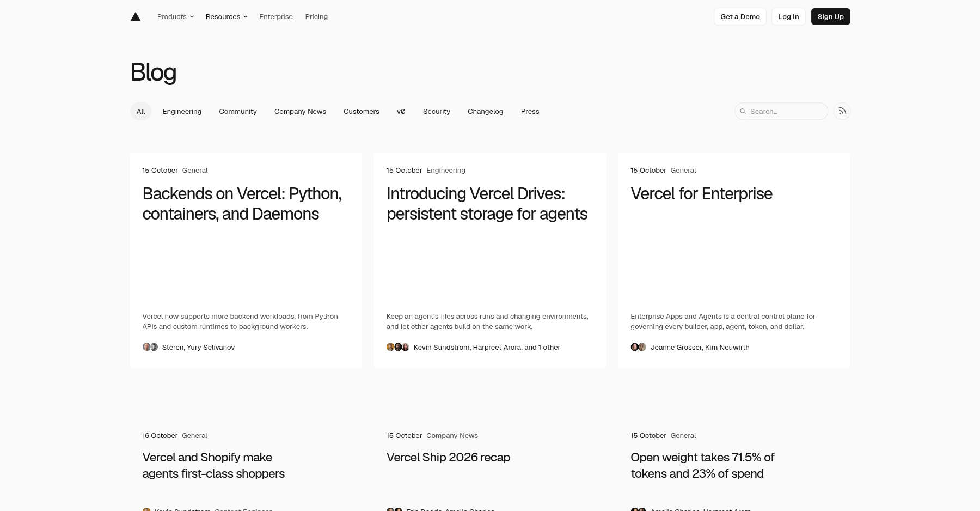Screen dimensions: 980x511
Task: Click 'Jeanne Grosser, Kim Neuwirth' author names
Action: pyautogui.click(x=700, y=347)
